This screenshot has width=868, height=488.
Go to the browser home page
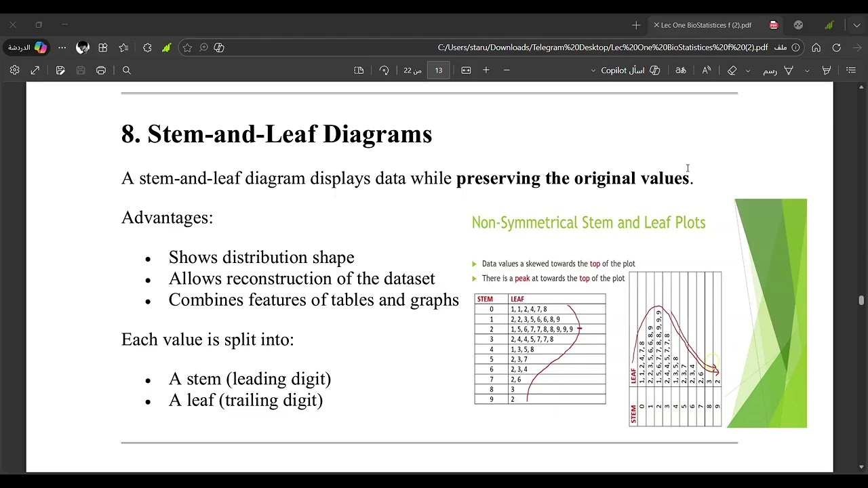click(x=816, y=47)
